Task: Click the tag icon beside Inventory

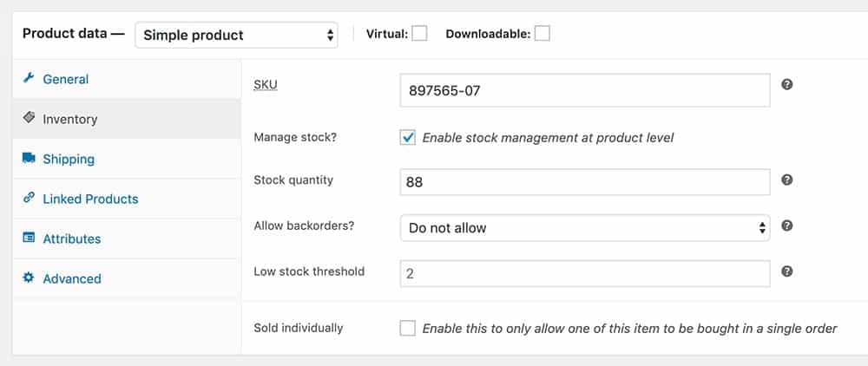Action: [x=29, y=118]
